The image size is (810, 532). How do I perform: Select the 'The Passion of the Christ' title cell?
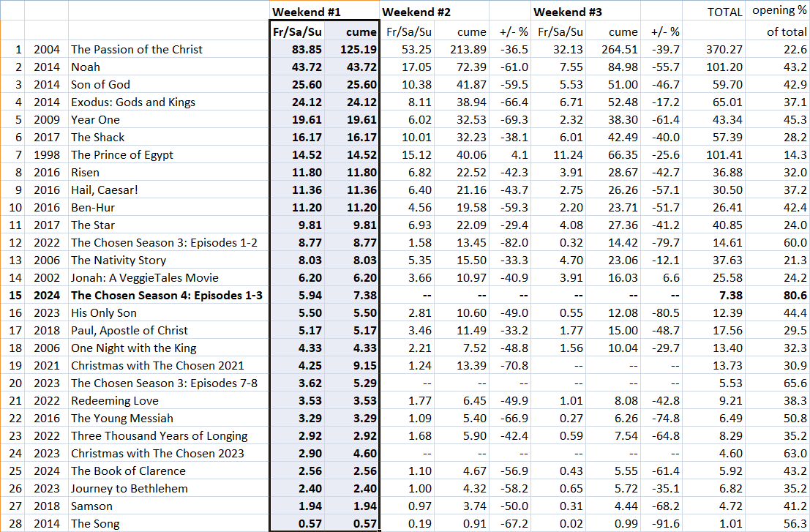click(168, 50)
